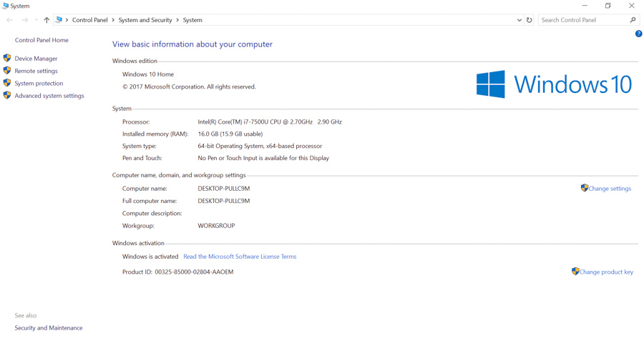The width and height of the screenshot is (644, 341).
Task: Click the Forward navigation arrow
Action: (24, 20)
